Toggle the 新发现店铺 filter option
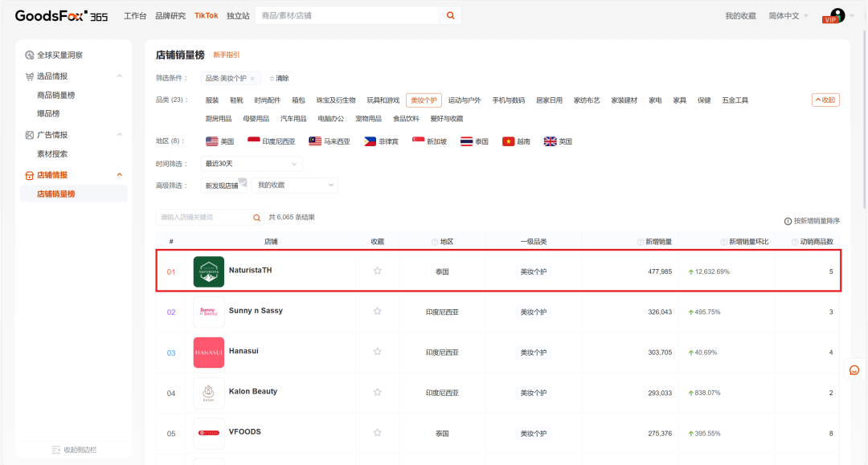Viewport: 868px width, 465px height. (x=223, y=186)
